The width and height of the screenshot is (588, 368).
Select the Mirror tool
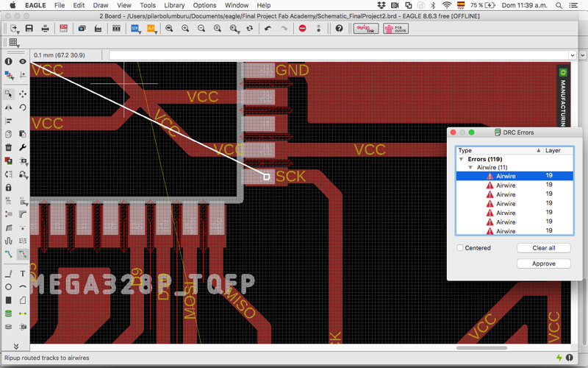tap(8, 107)
